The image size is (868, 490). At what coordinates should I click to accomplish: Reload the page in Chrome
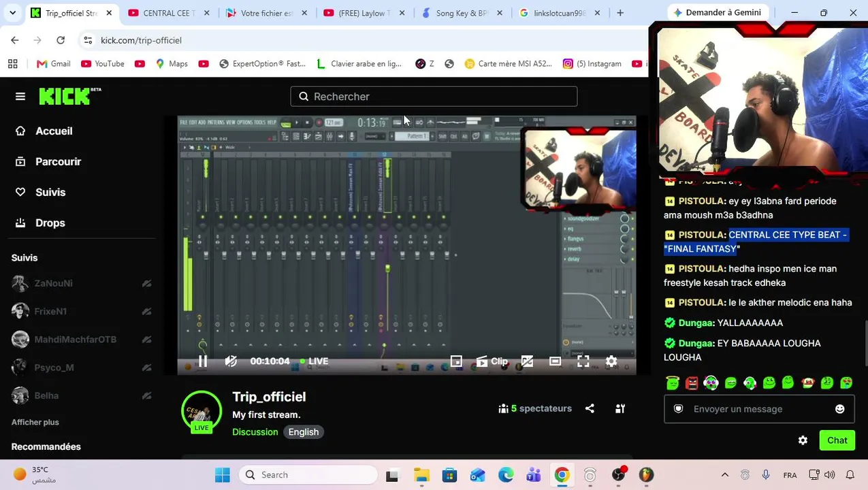pyautogui.click(x=61, y=40)
